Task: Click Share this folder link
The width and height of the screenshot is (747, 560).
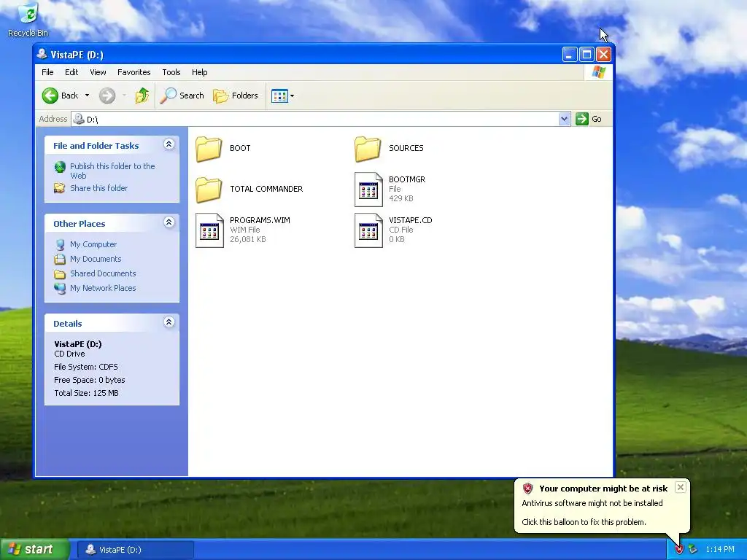Action: (98, 188)
